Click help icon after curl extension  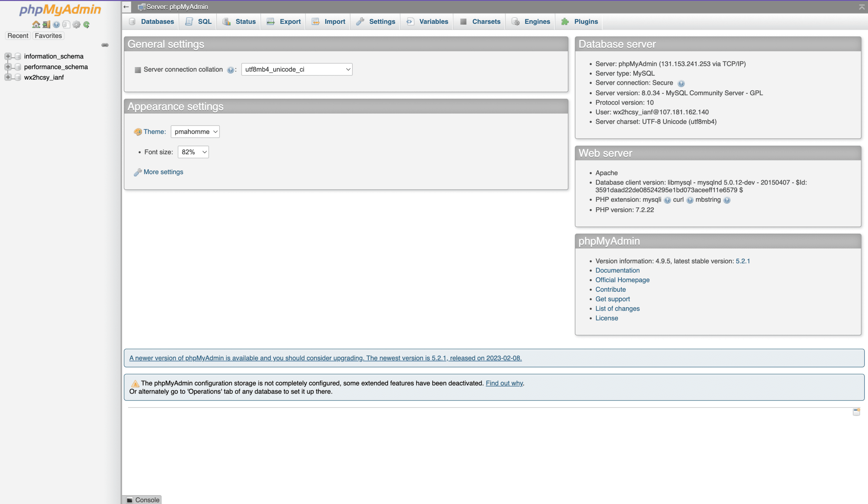pyautogui.click(x=690, y=200)
